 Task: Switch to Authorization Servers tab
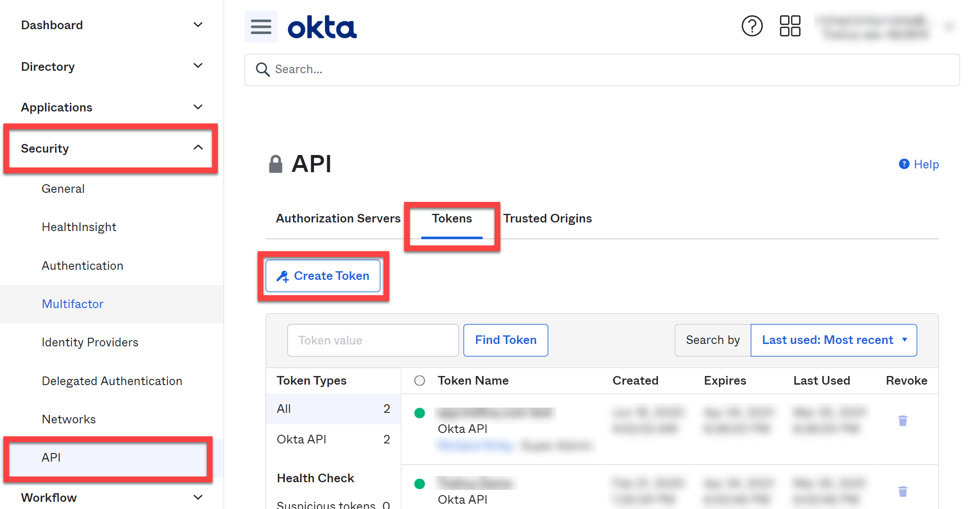click(x=338, y=219)
